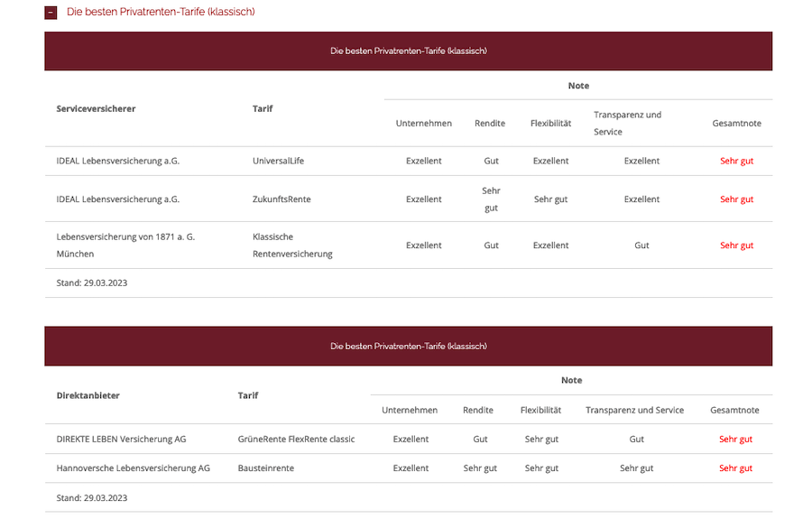Image resolution: width=812 pixels, height=519 pixels.
Task: Select Unternehmen grade 'Exzellent' in Bausteinrente row
Action: click(411, 468)
